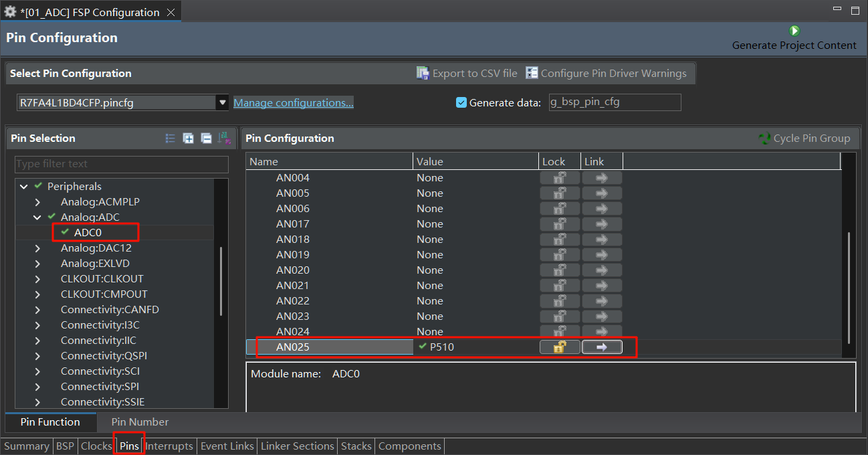The width and height of the screenshot is (868, 455).
Task: Expand the Connectivity:SCI node
Action: (x=37, y=371)
